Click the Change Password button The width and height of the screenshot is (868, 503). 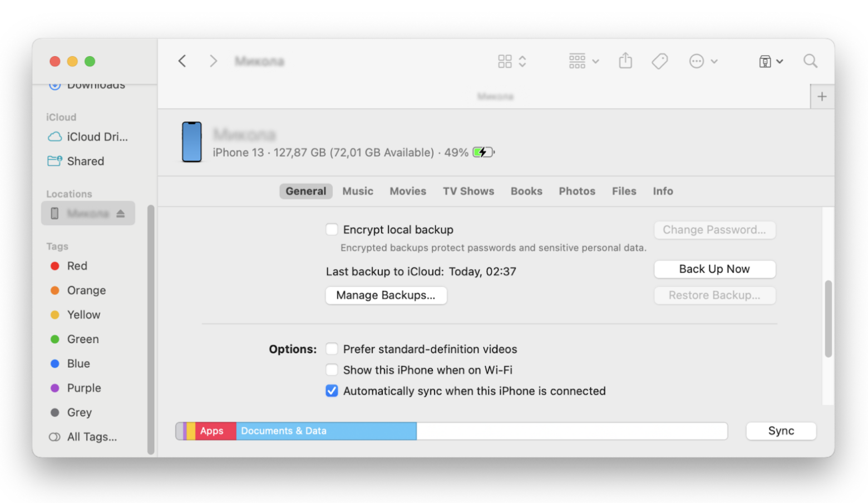(x=714, y=230)
